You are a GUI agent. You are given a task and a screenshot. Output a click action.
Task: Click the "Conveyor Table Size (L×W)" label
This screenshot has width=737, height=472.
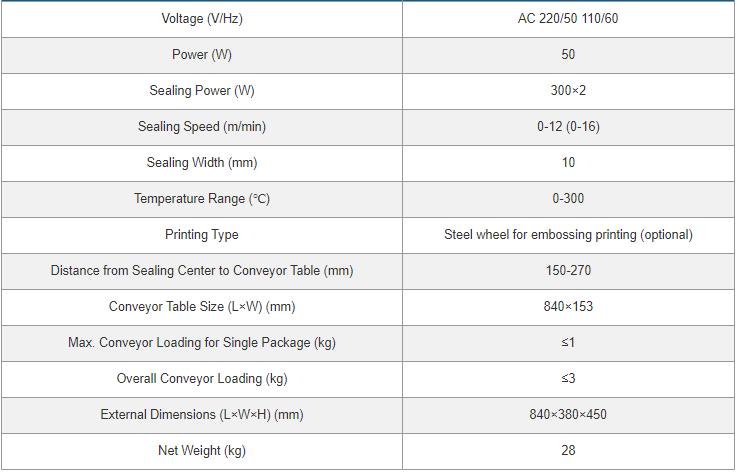(201, 307)
